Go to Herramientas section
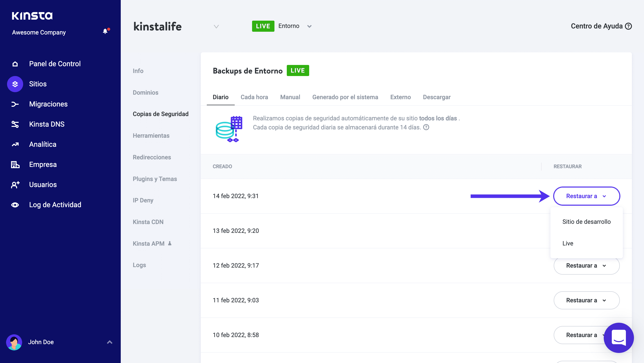This screenshot has width=644, height=363. (151, 136)
